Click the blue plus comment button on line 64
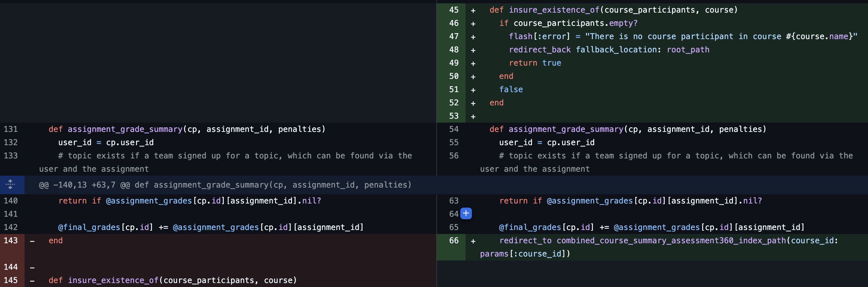This screenshot has width=868, height=287. (466, 213)
